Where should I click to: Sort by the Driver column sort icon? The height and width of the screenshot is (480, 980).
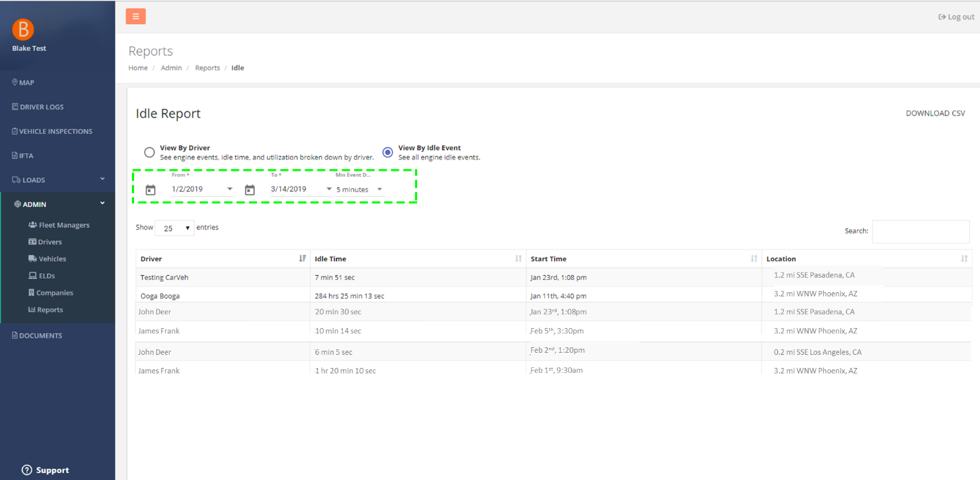(x=302, y=259)
